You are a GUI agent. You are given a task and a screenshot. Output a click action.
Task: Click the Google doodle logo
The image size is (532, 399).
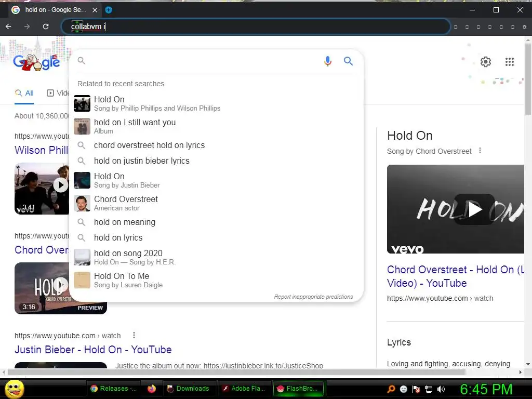point(37,62)
